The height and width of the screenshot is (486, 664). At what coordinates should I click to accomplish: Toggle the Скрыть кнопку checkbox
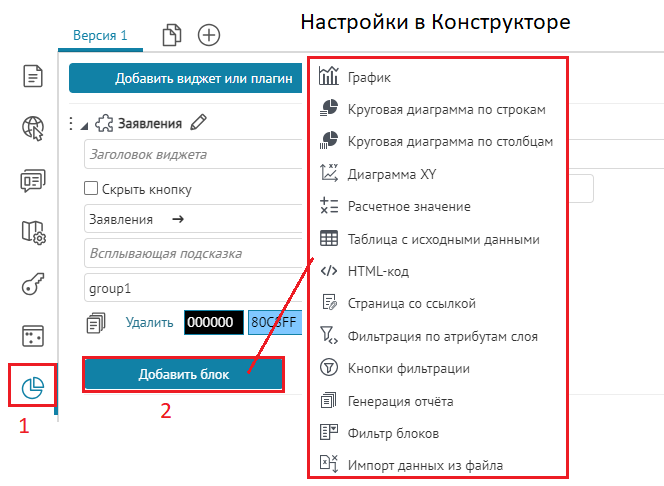pyautogui.click(x=91, y=188)
